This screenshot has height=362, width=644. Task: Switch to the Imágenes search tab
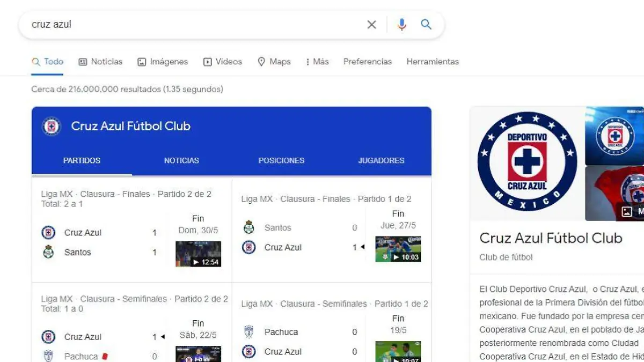[x=163, y=62]
